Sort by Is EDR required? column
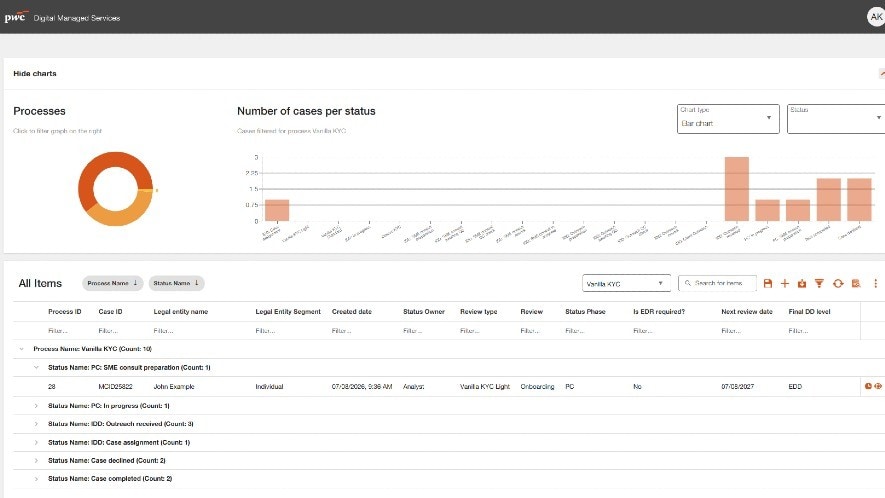This screenshot has width=885, height=498. (x=659, y=312)
